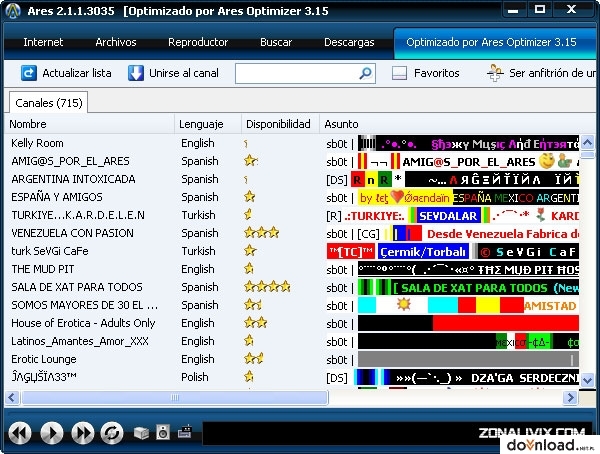The image size is (600, 454).
Task: Click the vertical scrollbar up arrow
Action: click(x=587, y=143)
